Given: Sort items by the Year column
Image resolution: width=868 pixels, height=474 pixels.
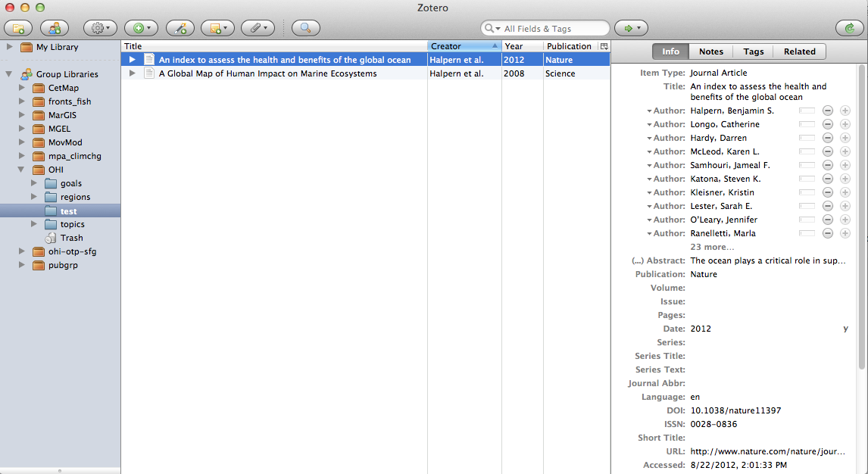Looking at the screenshot, I should (x=522, y=46).
